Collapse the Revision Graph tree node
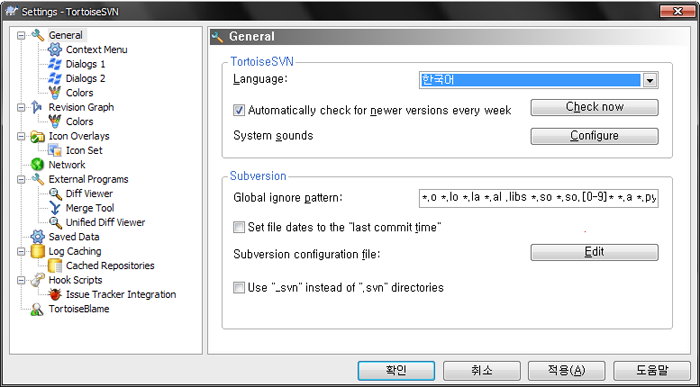 pos(21,107)
